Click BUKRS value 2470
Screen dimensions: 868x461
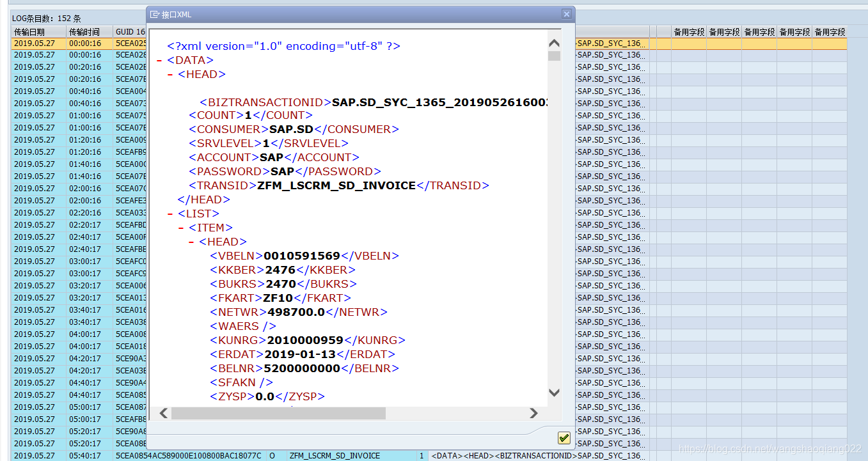click(281, 284)
